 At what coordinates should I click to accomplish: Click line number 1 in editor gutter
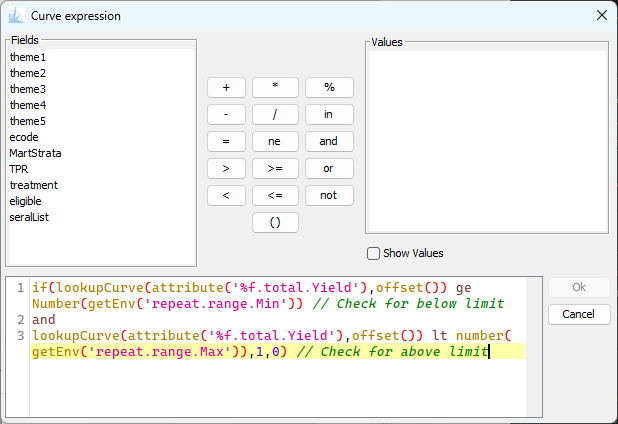click(20, 288)
